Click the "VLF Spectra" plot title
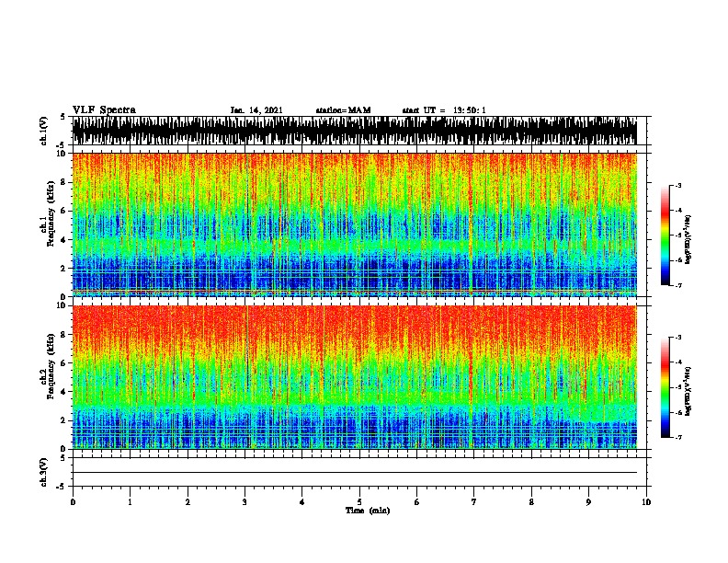Screen dimensions: 728x563 (104, 110)
